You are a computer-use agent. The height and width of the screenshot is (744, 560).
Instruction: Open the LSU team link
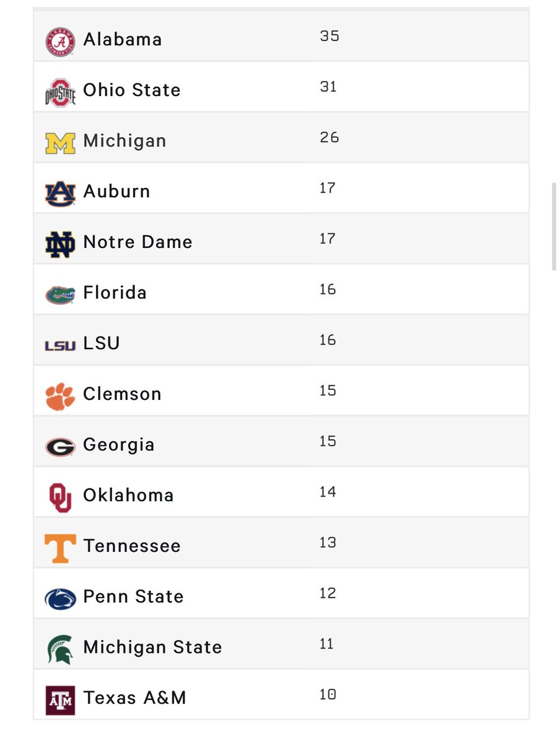point(102,343)
